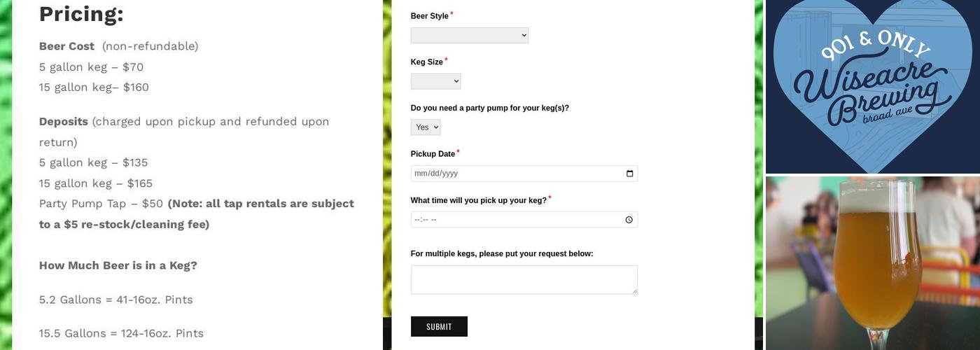Click the Pricing heading

[81, 14]
